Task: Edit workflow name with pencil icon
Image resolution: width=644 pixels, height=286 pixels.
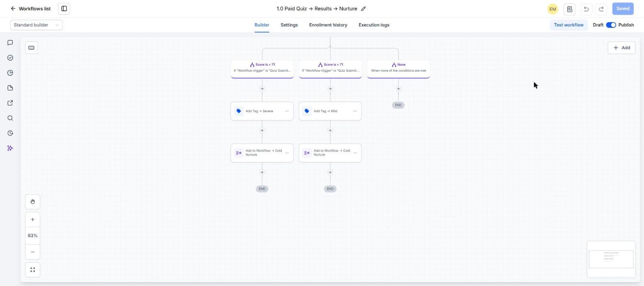Action: point(363,9)
